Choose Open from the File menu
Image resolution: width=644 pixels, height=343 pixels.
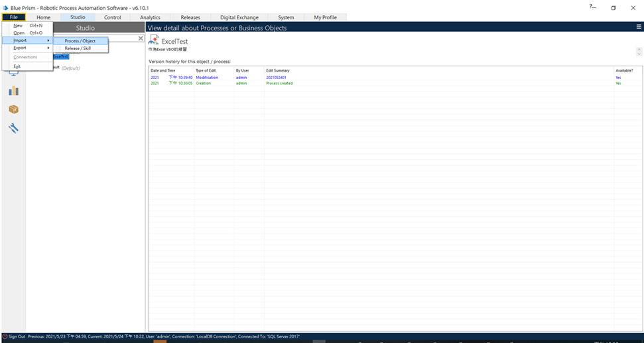[27, 33]
